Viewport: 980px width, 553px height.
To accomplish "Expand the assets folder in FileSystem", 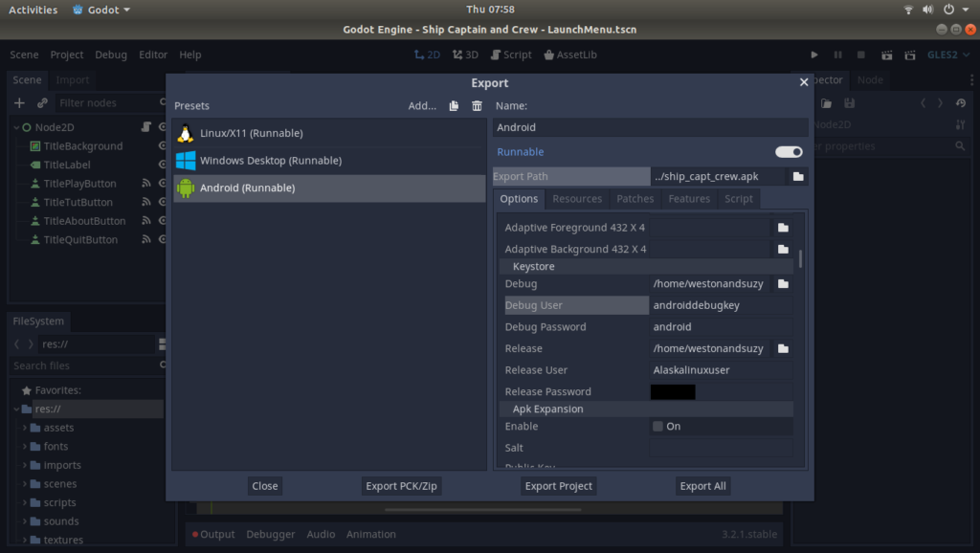I will pyautogui.click(x=25, y=428).
